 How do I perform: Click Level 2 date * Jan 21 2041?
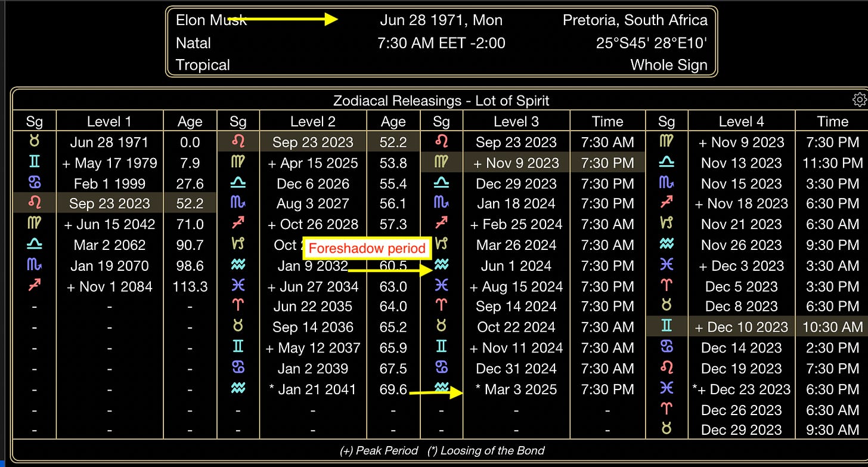(313, 389)
